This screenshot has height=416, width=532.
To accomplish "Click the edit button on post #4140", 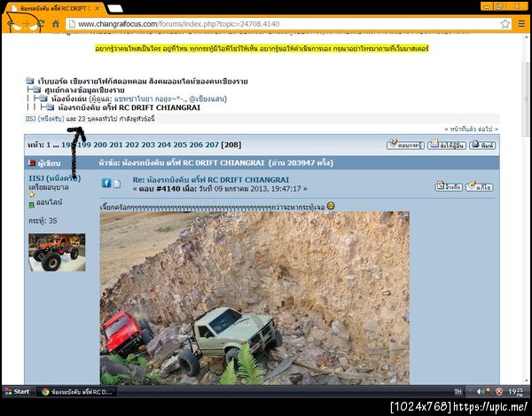I will (480, 186).
